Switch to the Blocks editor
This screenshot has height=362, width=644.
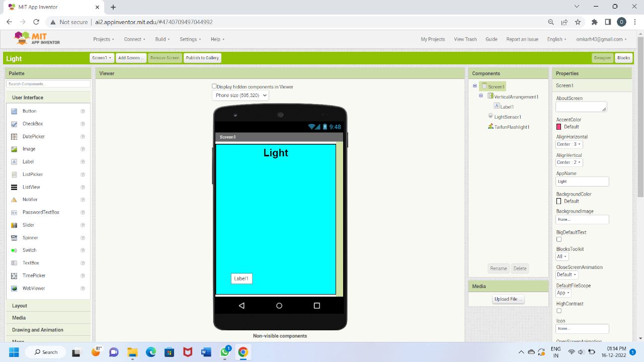click(x=623, y=58)
